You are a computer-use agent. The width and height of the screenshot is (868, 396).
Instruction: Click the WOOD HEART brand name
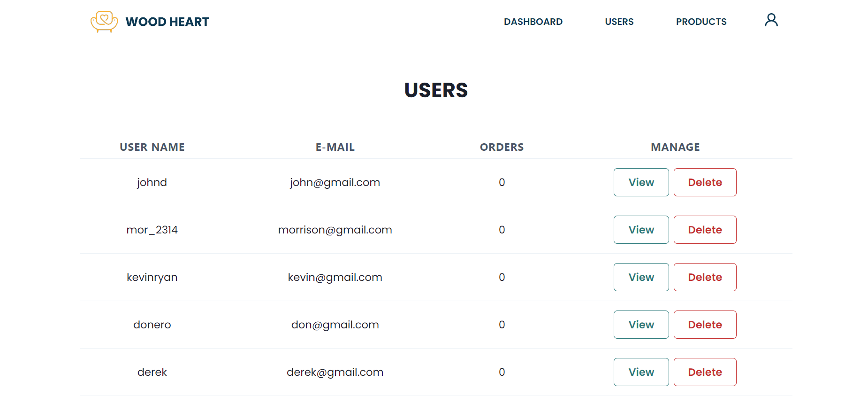(167, 22)
